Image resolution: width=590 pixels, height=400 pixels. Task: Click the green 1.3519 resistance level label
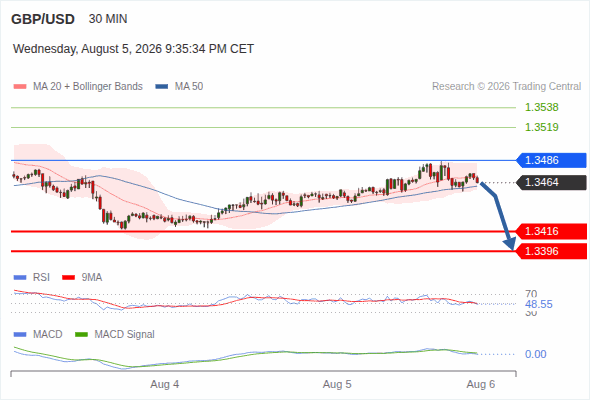point(542,127)
